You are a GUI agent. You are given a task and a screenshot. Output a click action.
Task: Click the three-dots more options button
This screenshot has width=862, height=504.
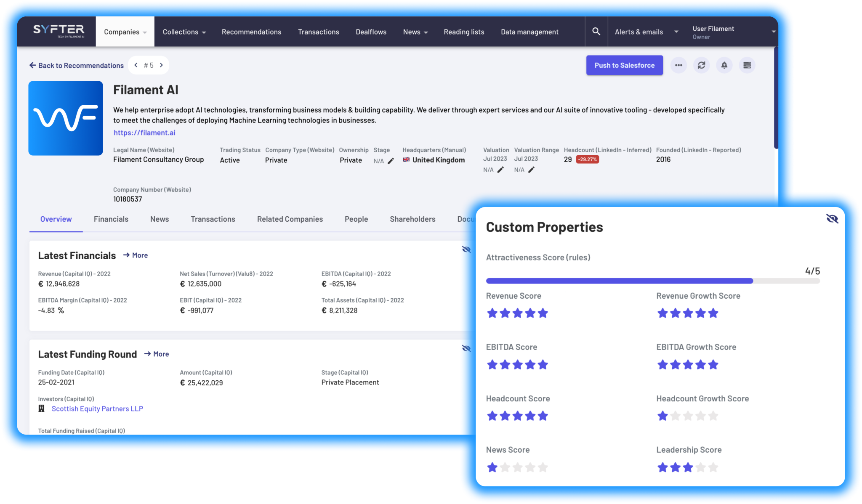coord(678,65)
